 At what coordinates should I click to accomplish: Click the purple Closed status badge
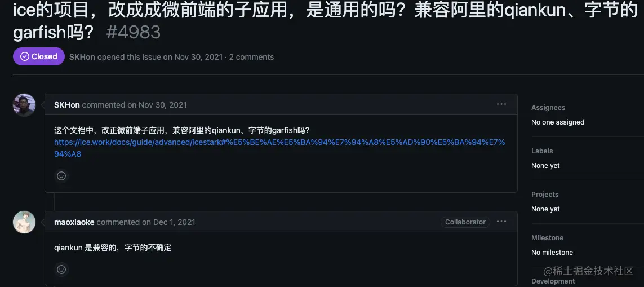point(39,56)
